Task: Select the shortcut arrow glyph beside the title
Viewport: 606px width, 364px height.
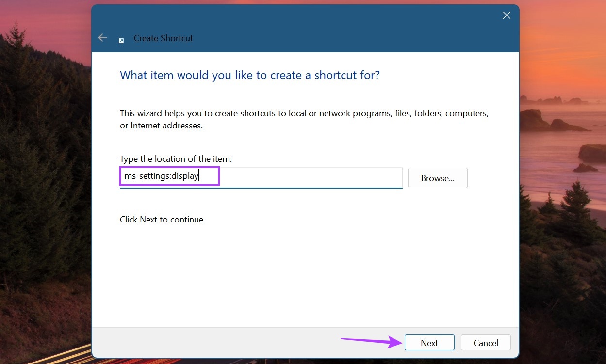Action: tap(121, 41)
